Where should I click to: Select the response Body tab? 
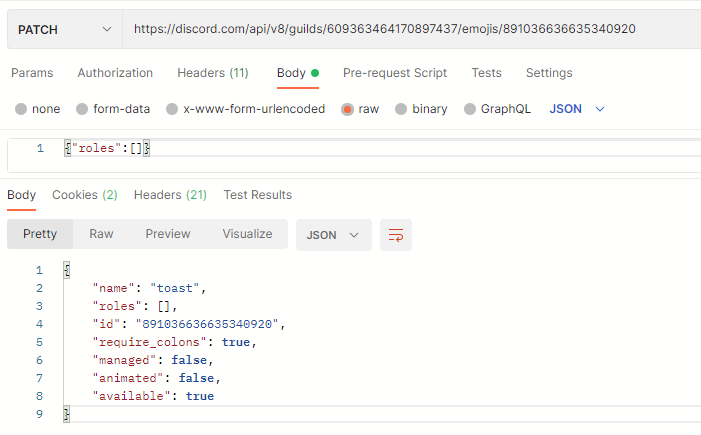pyautogui.click(x=21, y=195)
